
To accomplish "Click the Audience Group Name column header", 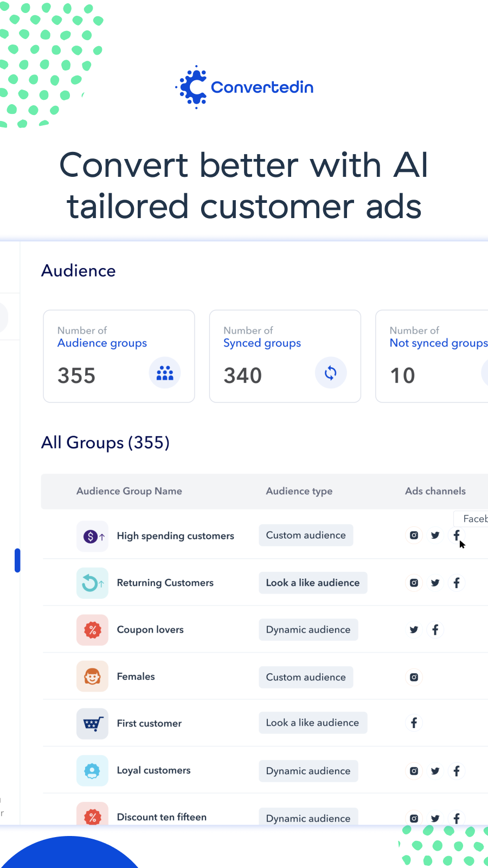I will pos(129,491).
